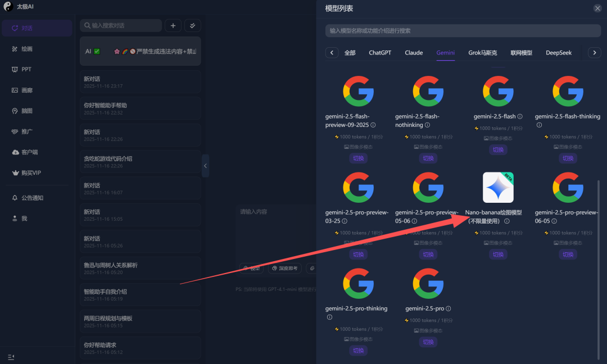The width and height of the screenshot is (607, 364).
Task: Select the 联网模型 tab
Action: [522, 53]
